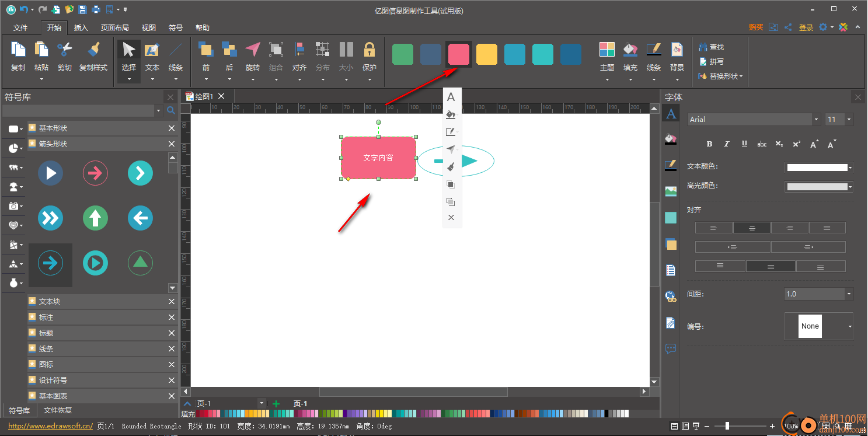Click the Align (对齐) icon
The width and height of the screenshot is (868, 436).
299,50
